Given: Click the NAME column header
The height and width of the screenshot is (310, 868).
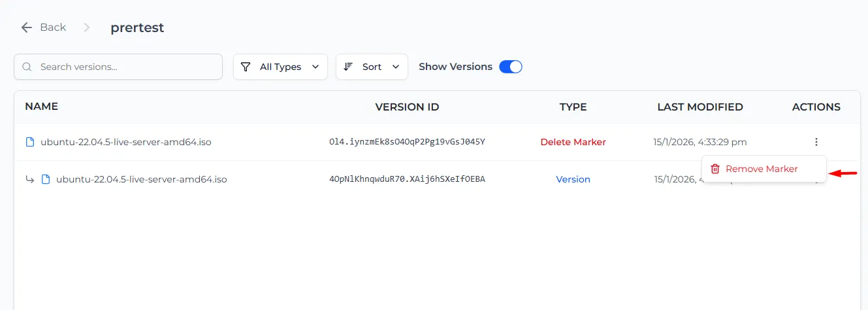Looking at the screenshot, I should (42, 107).
